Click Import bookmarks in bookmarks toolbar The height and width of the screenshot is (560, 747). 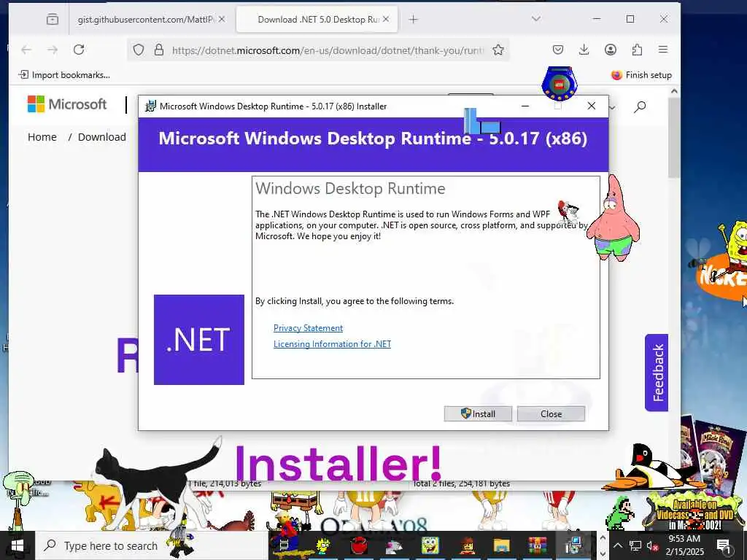click(64, 75)
